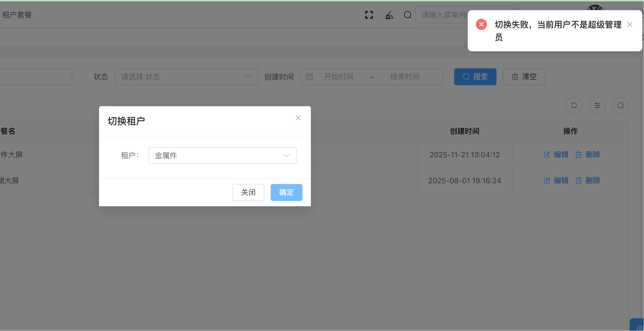
Task: Click the 结束时间 date field
Action: click(405, 77)
